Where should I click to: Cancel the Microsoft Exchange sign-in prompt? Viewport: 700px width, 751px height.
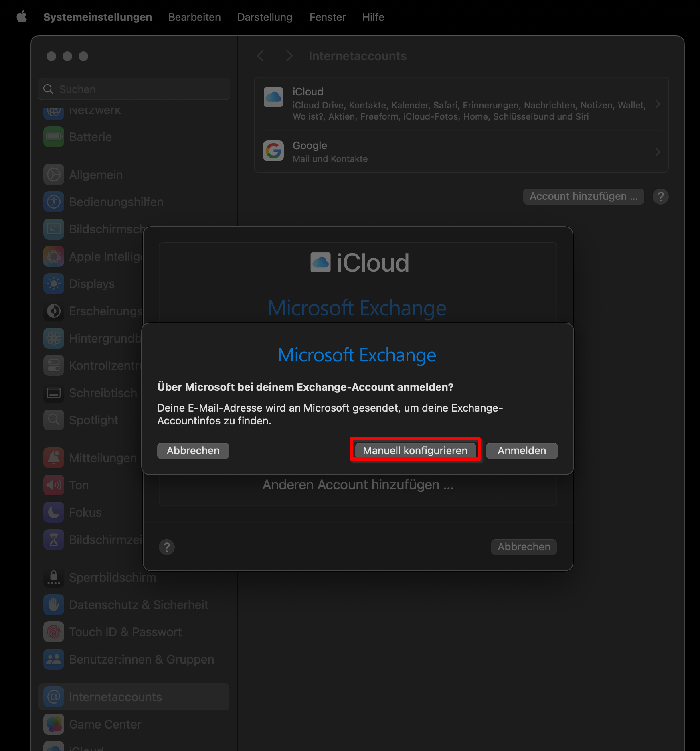[x=193, y=451]
